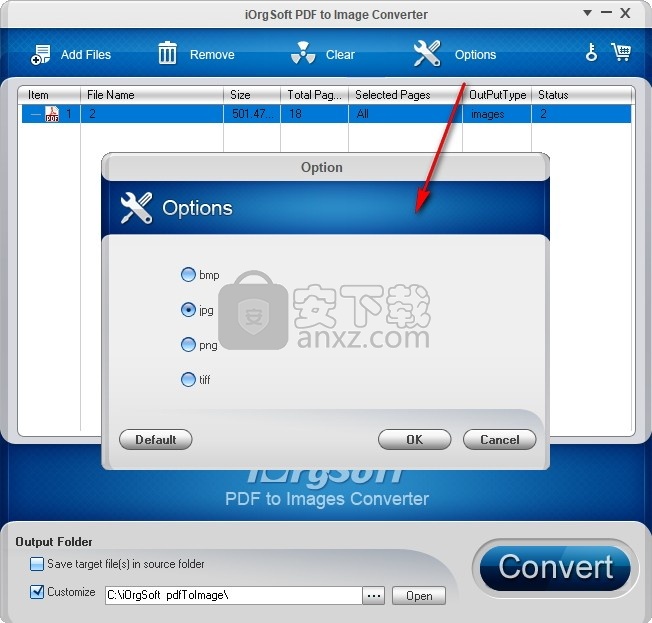The width and height of the screenshot is (652, 623).
Task: Toggle the Customize checkbox
Action: [37, 592]
